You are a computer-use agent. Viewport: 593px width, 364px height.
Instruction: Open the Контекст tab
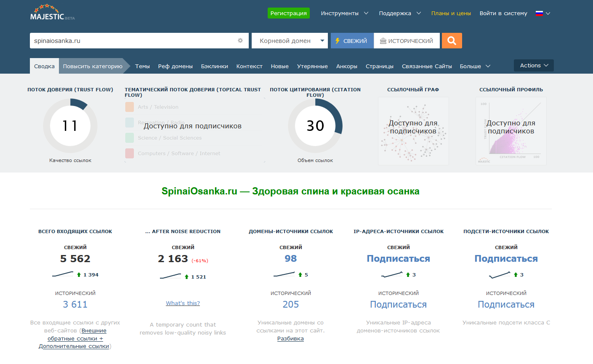250,66
